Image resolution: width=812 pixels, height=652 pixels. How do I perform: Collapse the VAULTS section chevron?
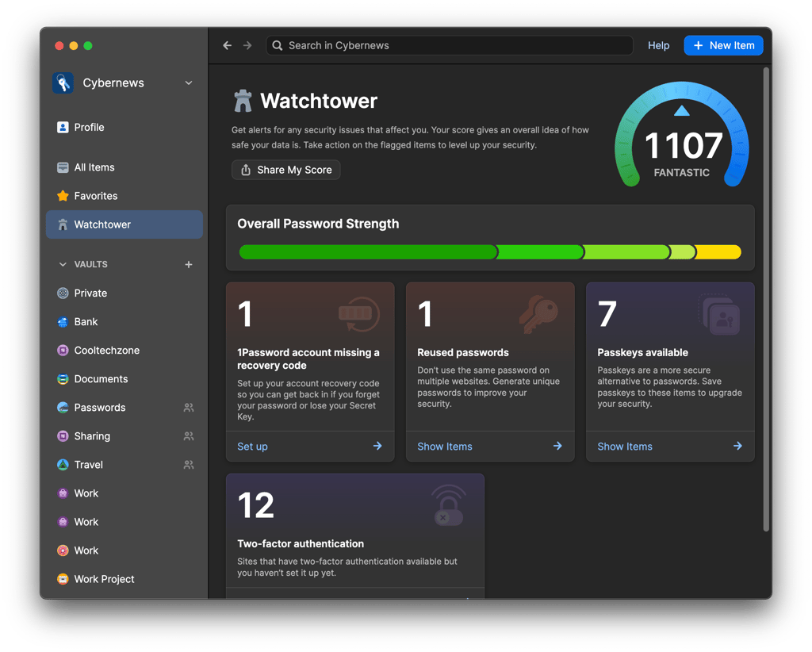(63, 265)
